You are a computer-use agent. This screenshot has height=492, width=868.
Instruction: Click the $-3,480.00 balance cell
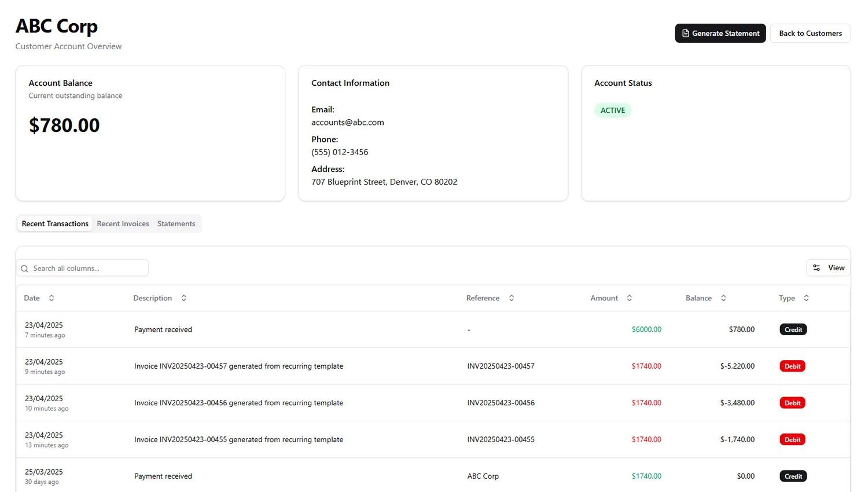pyautogui.click(x=737, y=403)
